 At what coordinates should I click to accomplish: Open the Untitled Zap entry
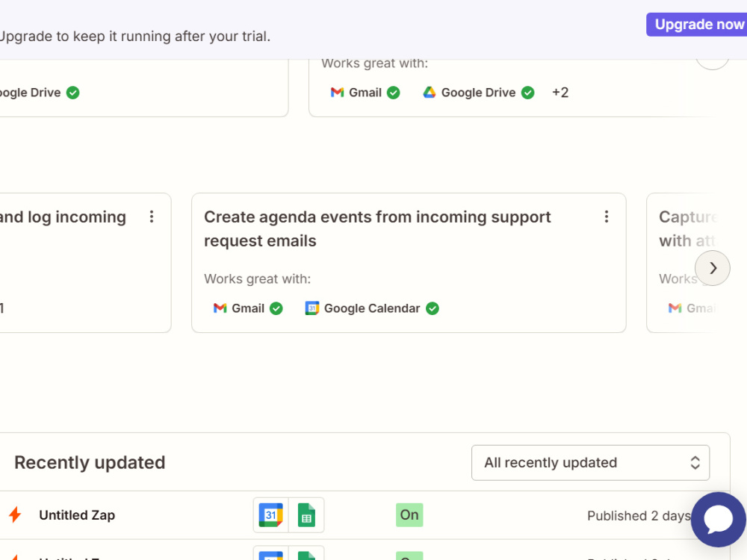point(77,514)
